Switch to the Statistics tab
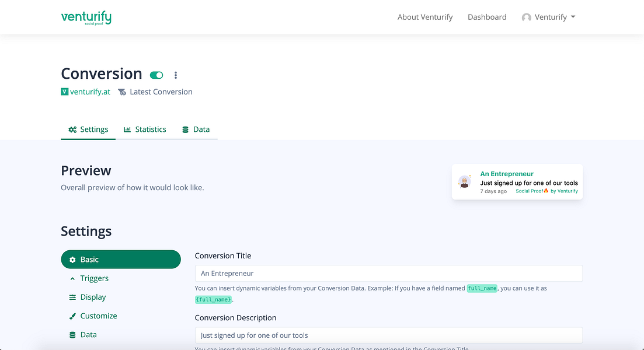644x350 pixels. tap(145, 129)
